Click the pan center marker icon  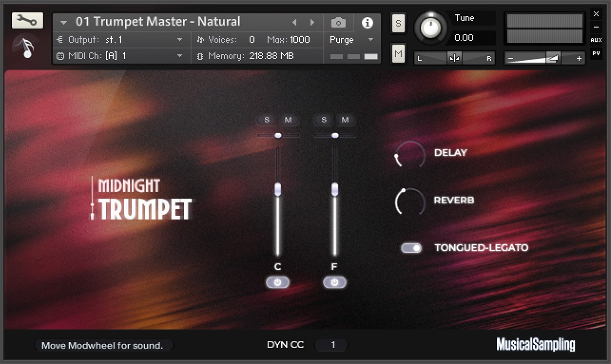pos(454,58)
